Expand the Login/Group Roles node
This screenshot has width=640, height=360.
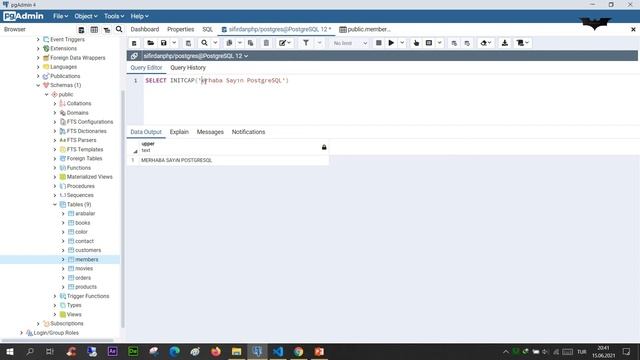[x=22, y=333]
